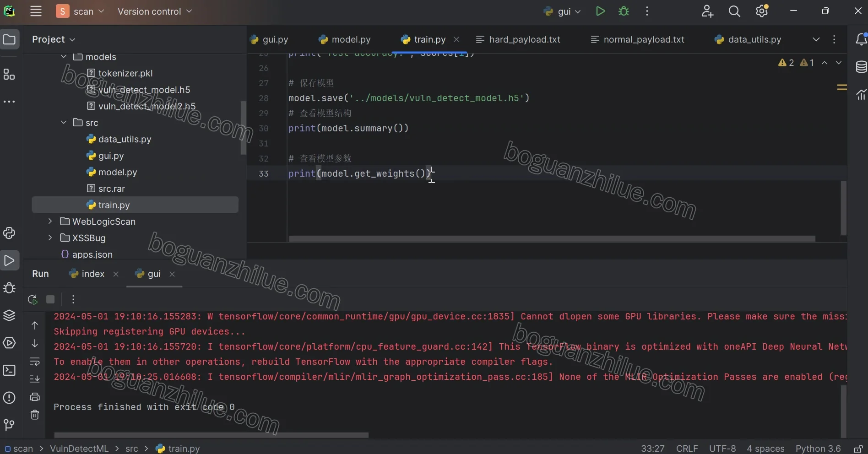This screenshot has height=454, width=868.
Task: Toggle the Project tool window
Action: click(9, 39)
